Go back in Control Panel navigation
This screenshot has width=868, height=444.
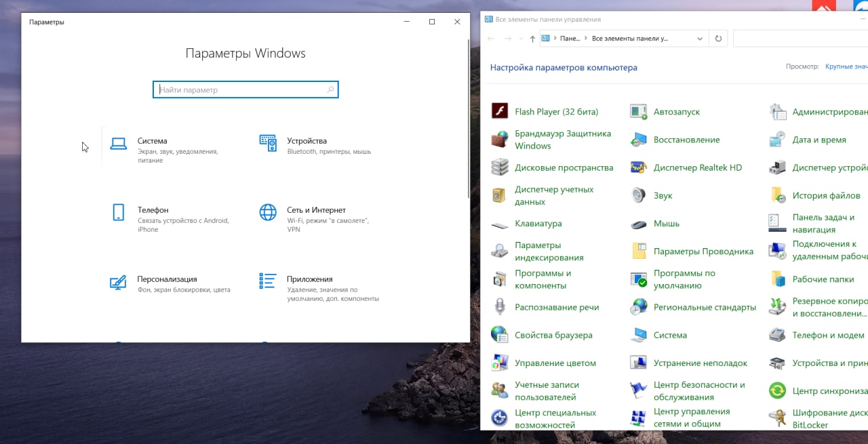[x=491, y=39]
